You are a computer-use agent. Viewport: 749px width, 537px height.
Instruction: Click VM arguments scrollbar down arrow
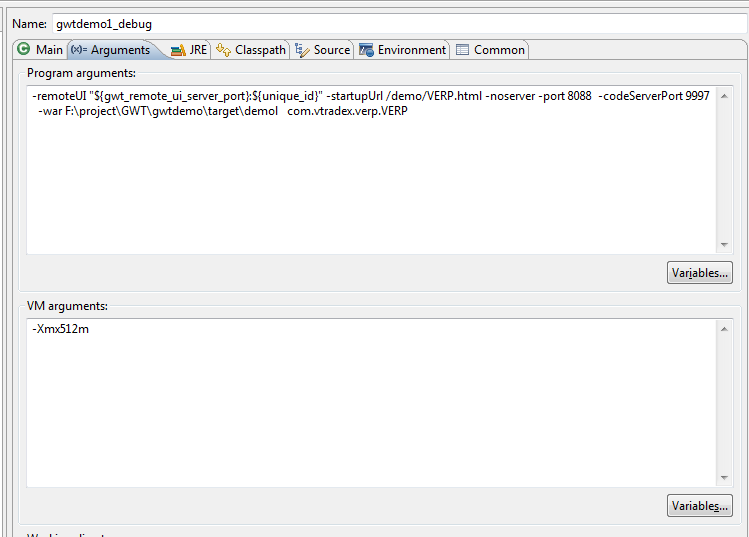[724, 478]
